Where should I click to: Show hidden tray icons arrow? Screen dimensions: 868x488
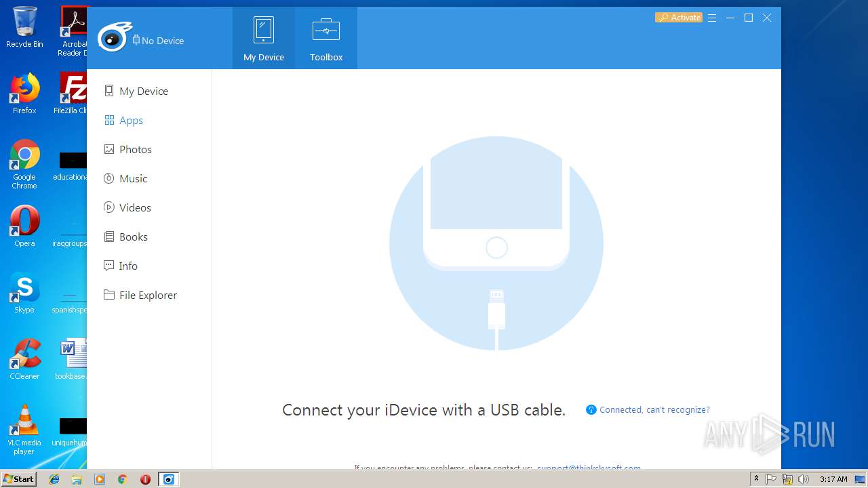tap(756, 479)
